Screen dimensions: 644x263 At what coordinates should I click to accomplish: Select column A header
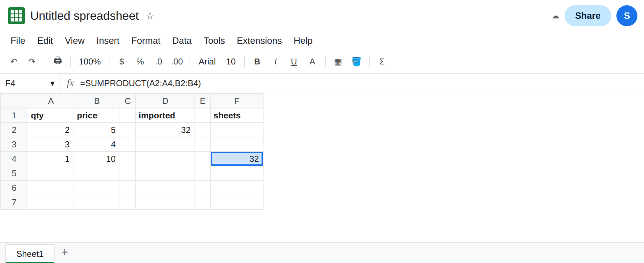51,101
